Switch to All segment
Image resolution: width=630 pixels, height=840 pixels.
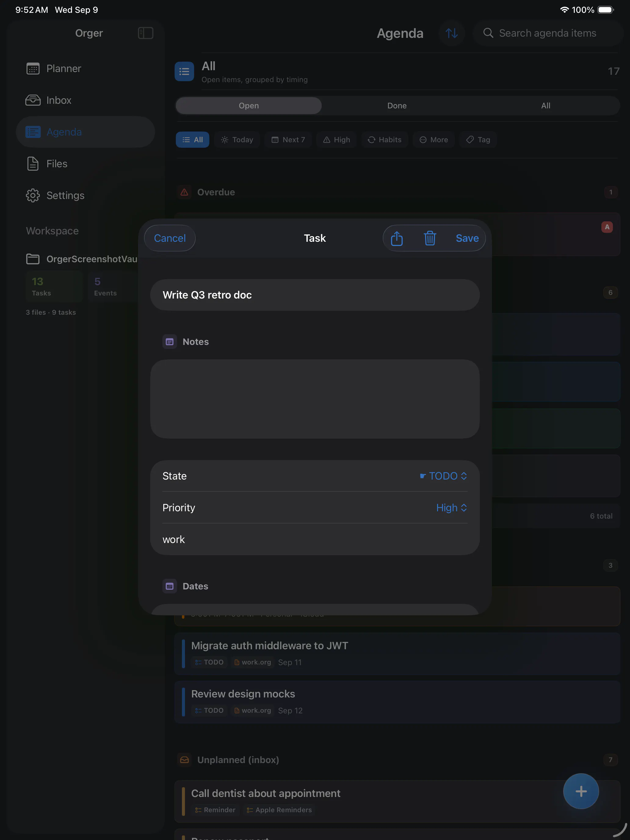pyautogui.click(x=546, y=106)
